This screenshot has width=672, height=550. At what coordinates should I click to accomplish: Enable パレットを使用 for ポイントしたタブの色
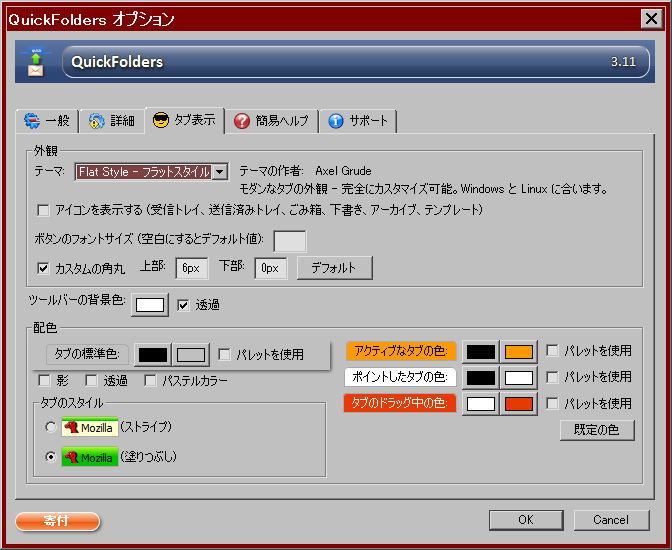coord(552,377)
